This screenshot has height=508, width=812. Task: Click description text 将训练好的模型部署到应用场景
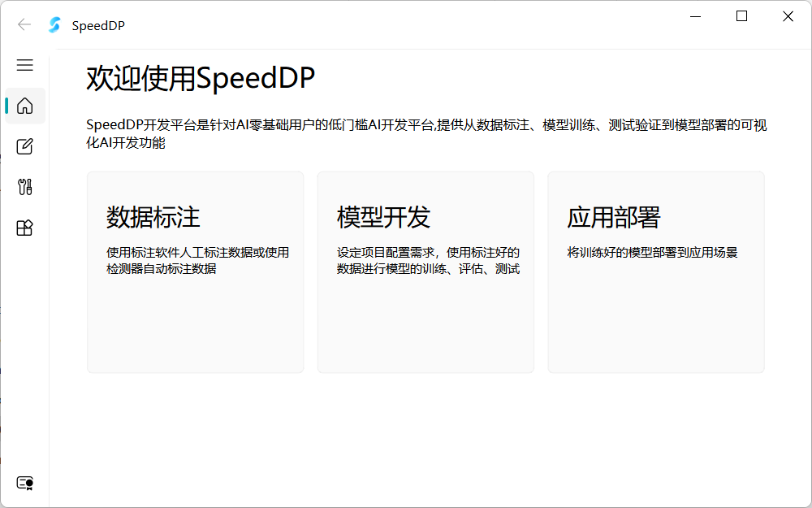click(652, 253)
